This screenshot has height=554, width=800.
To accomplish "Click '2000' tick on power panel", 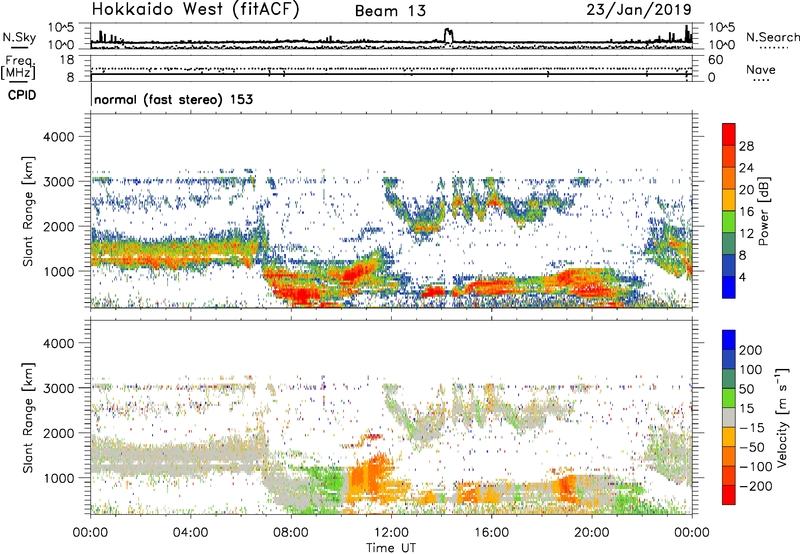I will point(58,226).
